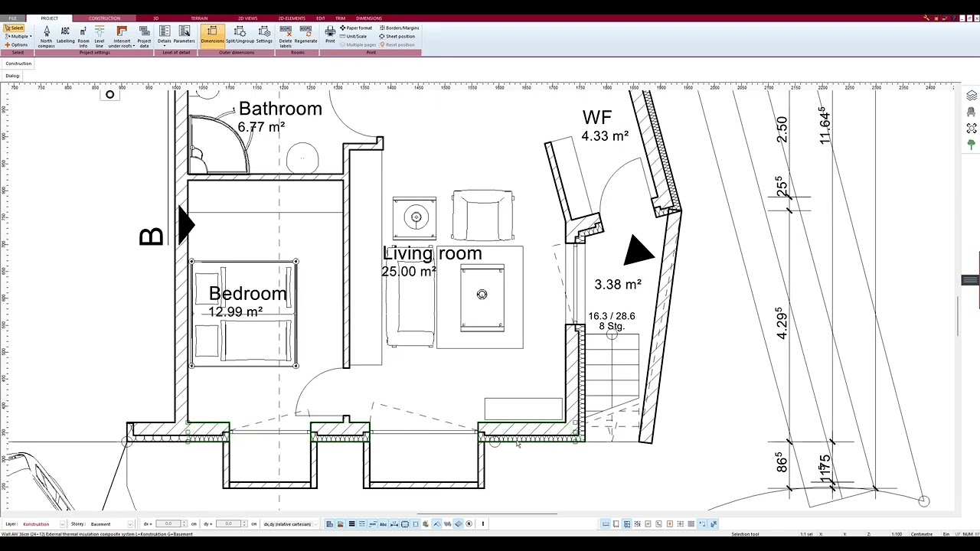Image resolution: width=980 pixels, height=551 pixels.
Task: Open Borders/Margins settings
Action: (x=400, y=28)
